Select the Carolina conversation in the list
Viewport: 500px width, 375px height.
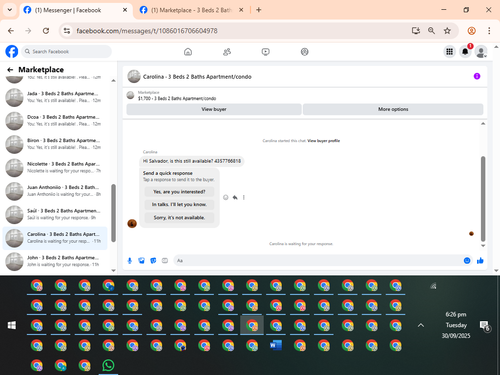[55, 238]
